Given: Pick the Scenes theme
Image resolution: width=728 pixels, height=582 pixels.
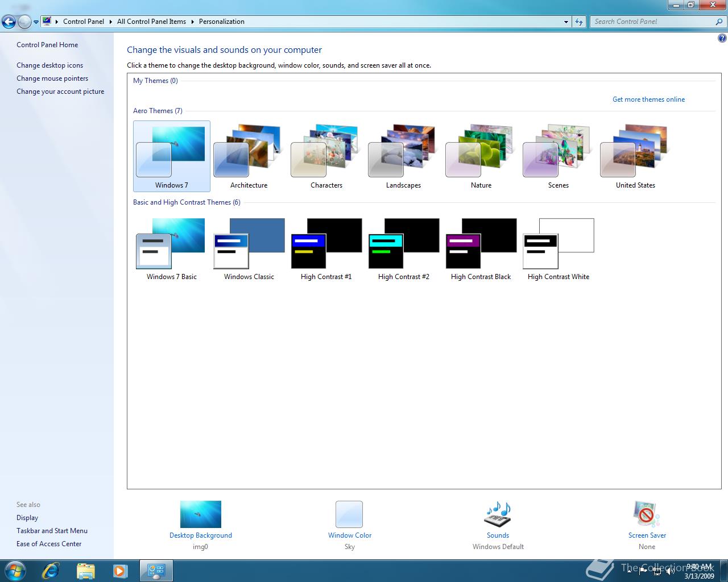Looking at the screenshot, I should click(558, 156).
